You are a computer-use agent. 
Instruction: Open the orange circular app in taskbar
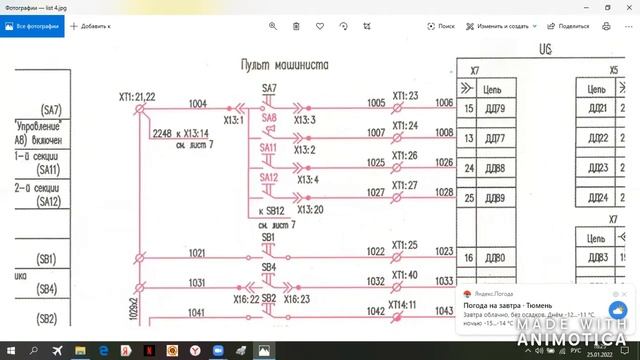172,351
